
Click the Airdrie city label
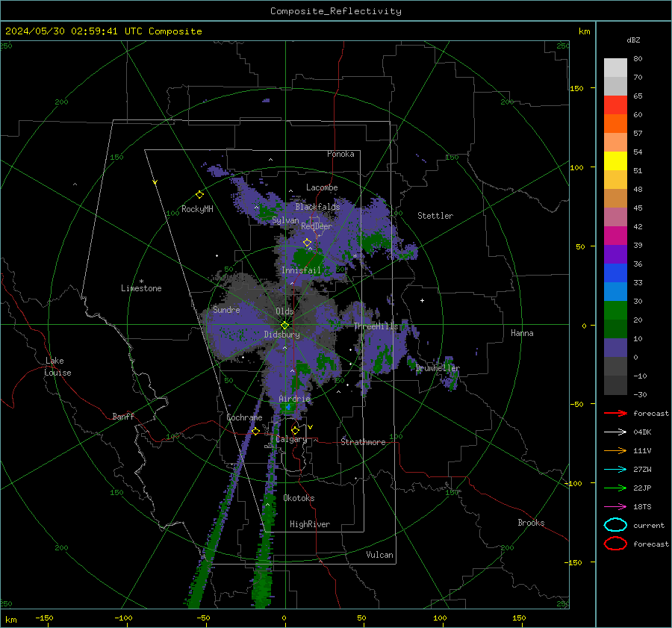point(294,399)
